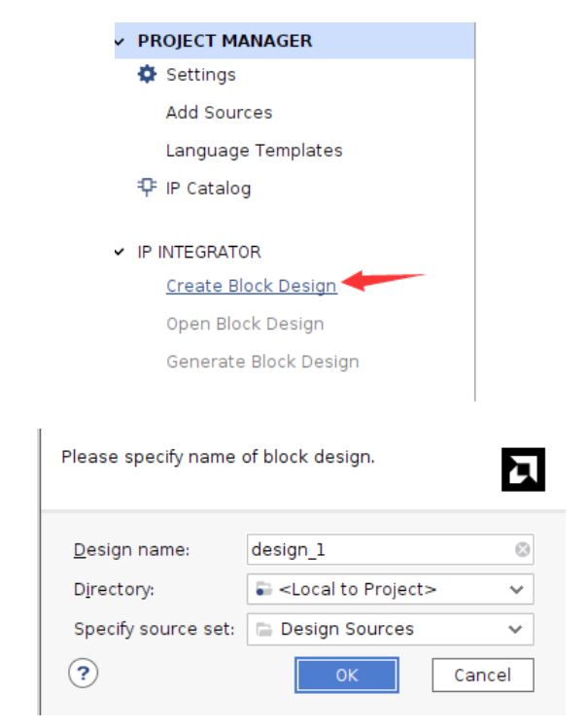
Task: Click folder icon beside Design Sources
Action: [x=263, y=629]
